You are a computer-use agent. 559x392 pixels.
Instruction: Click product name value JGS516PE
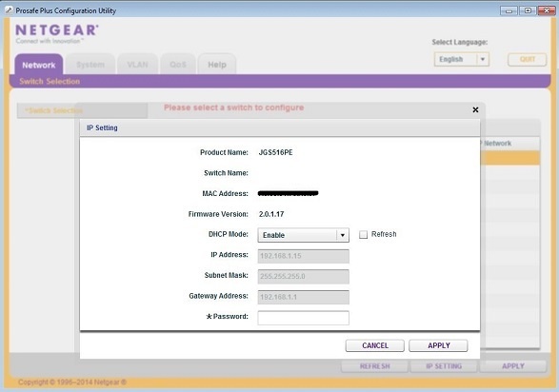[x=275, y=152]
